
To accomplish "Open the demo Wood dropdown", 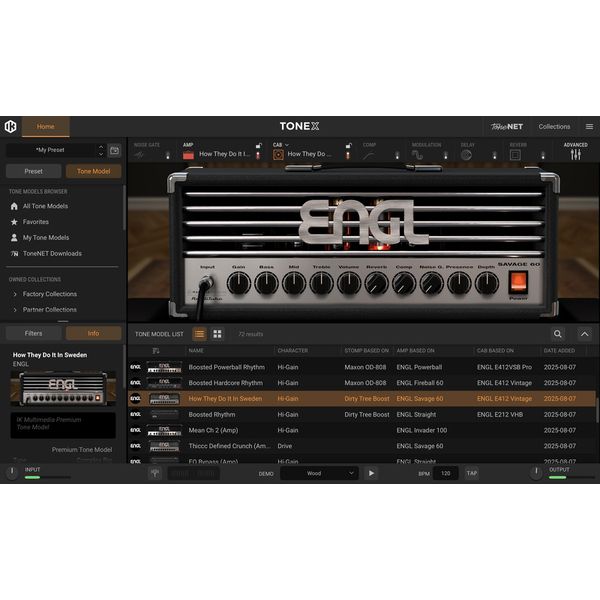I will (319, 473).
